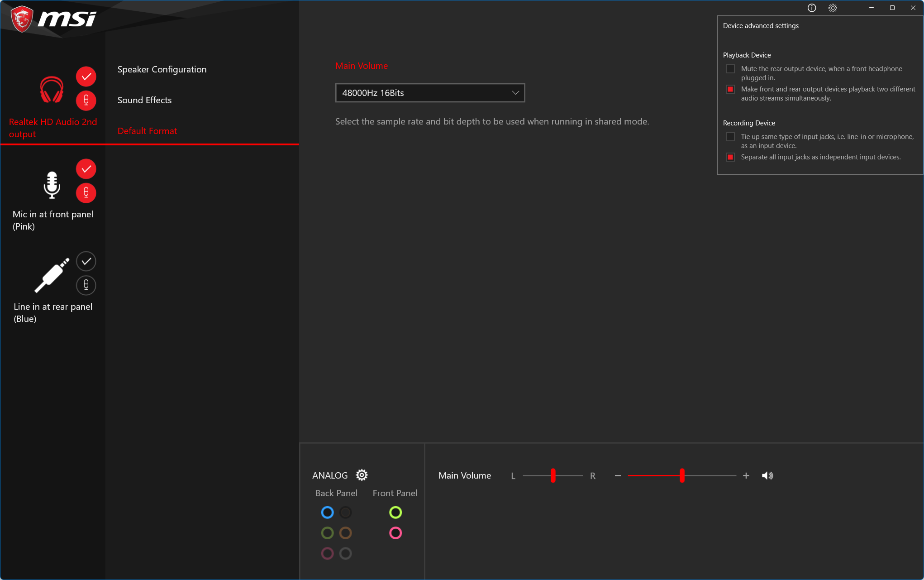The image size is (924, 580).
Task: Toggle two different audio streams option
Action: (730, 89)
